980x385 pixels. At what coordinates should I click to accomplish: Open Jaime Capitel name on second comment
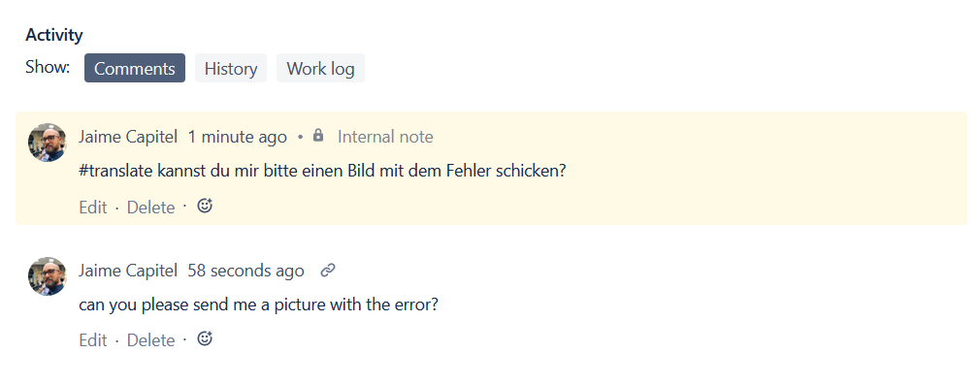pos(128,271)
